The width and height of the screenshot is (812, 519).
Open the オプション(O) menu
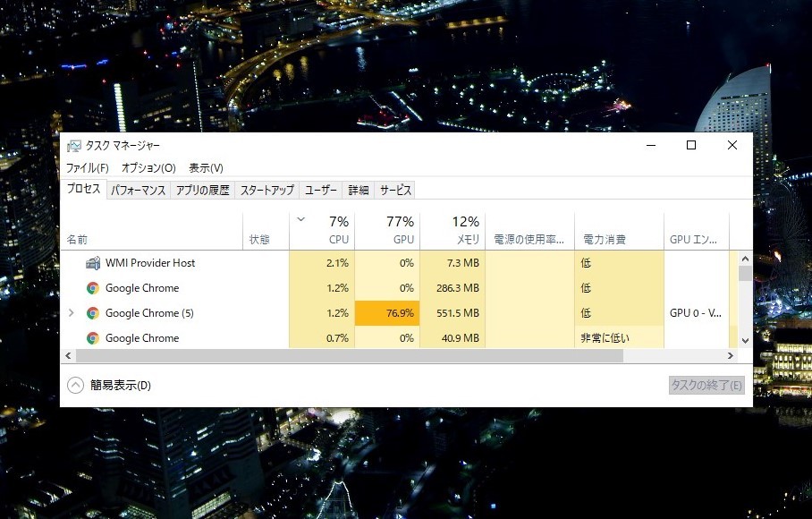click(x=148, y=168)
